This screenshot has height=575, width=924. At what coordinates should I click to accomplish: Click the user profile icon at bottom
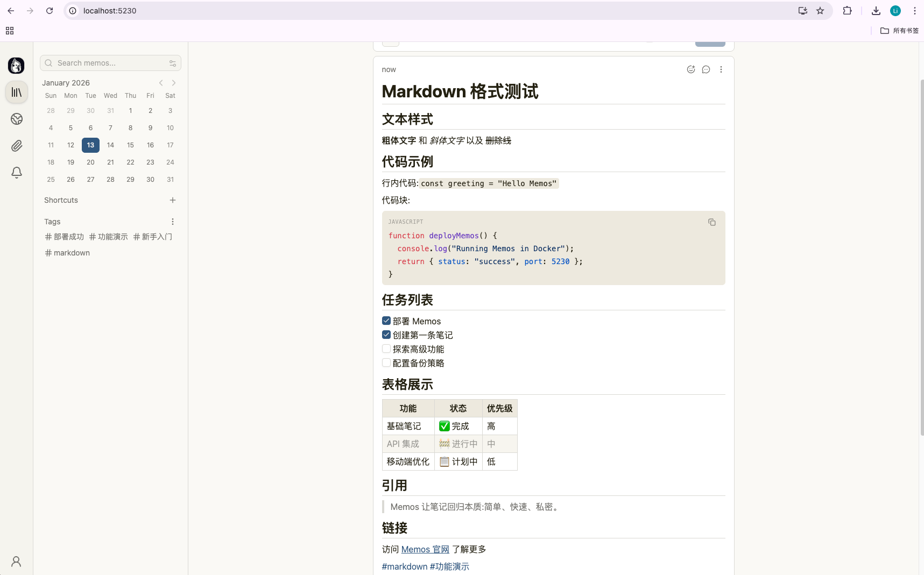16,562
